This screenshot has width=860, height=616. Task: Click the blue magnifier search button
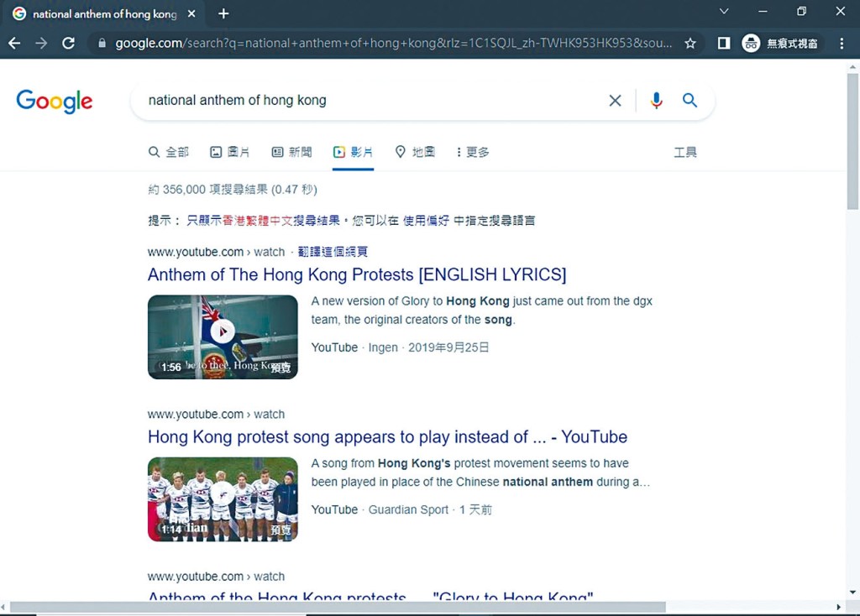click(690, 101)
